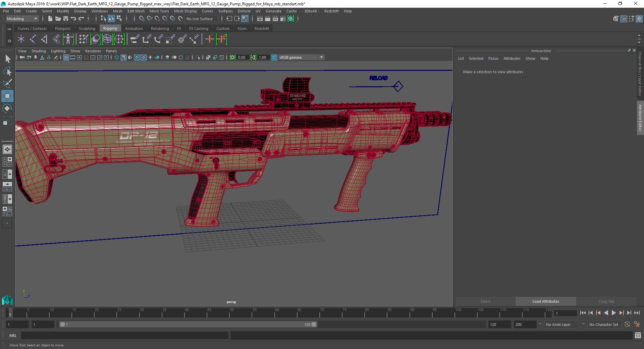
Task: Activate the Select tool arrow
Action: [x=7, y=59]
